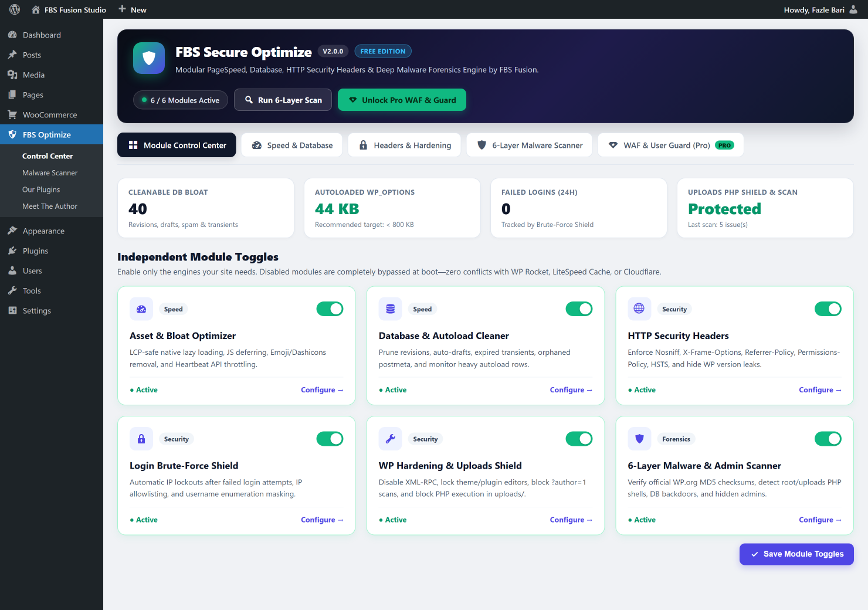Click the 6-Layer Malware shield card icon

pyautogui.click(x=639, y=439)
